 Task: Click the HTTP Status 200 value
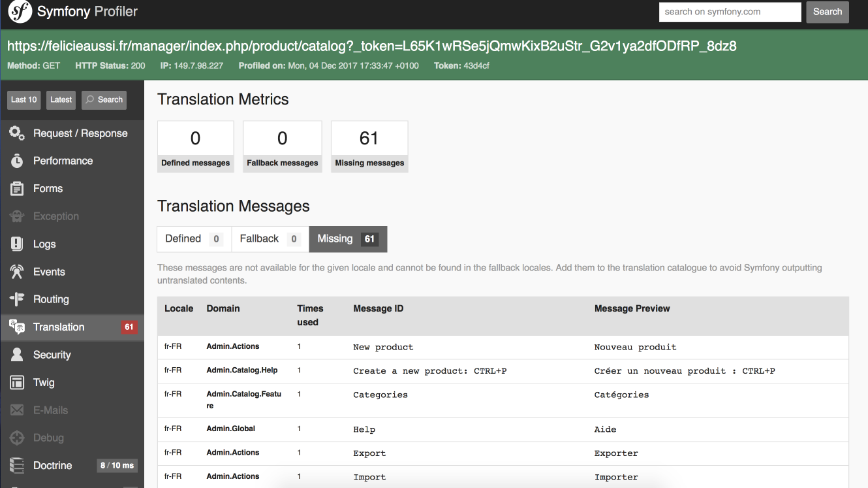coord(138,66)
